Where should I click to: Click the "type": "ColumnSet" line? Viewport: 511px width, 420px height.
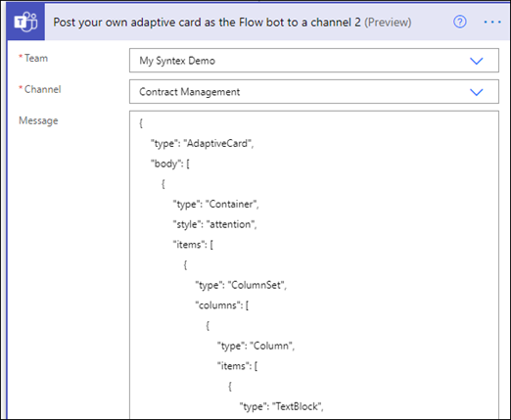(x=241, y=285)
